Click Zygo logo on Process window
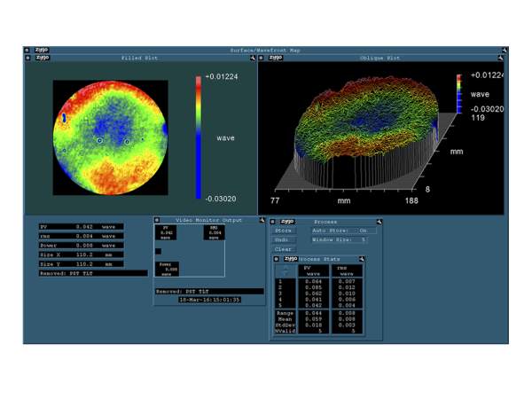The height and width of the screenshot is (399, 532). [x=288, y=221]
